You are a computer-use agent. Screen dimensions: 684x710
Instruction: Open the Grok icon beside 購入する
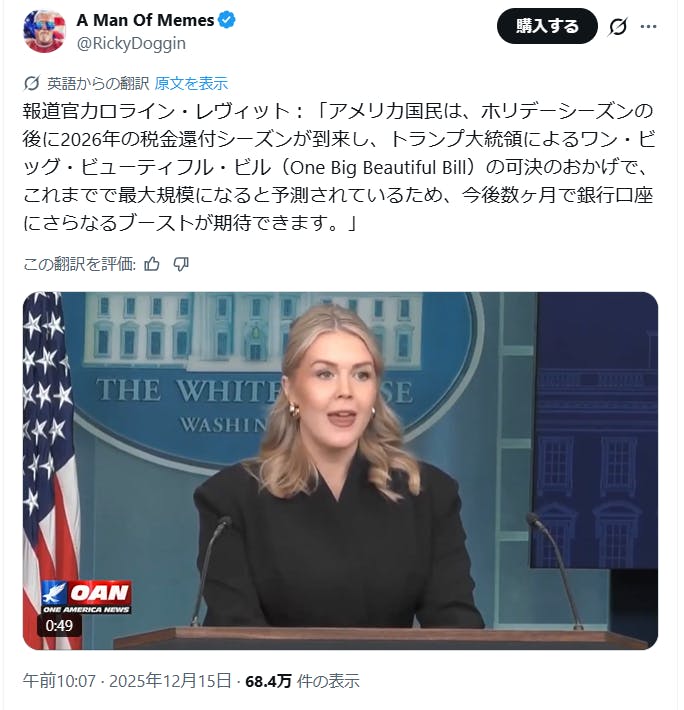(617, 27)
